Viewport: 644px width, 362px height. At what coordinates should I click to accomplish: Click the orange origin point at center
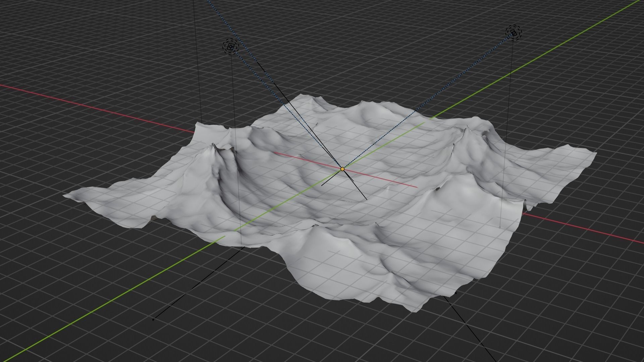coord(342,169)
